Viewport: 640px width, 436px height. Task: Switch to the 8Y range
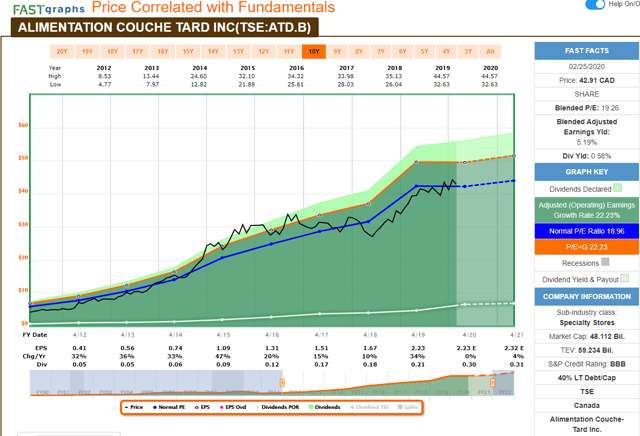[x=359, y=51]
